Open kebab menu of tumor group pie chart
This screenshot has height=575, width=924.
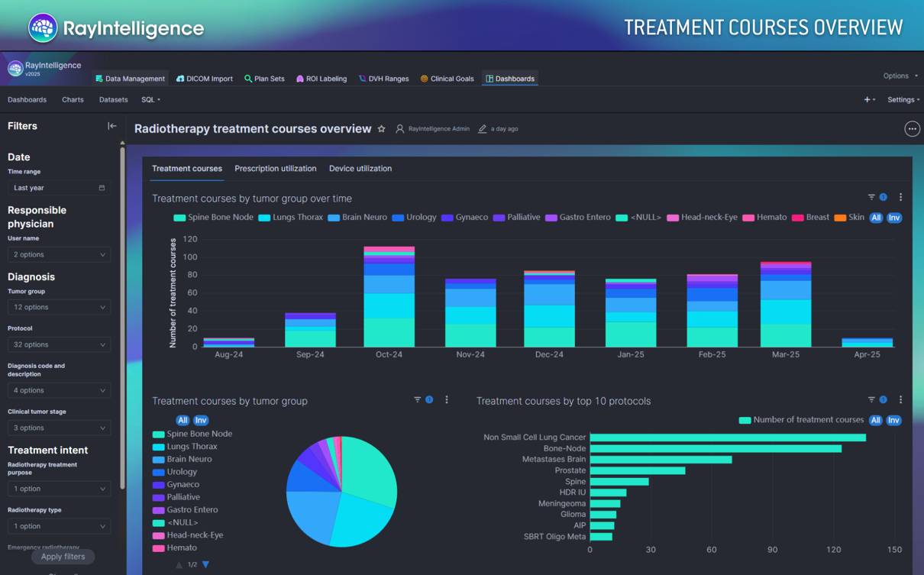[447, 399]
